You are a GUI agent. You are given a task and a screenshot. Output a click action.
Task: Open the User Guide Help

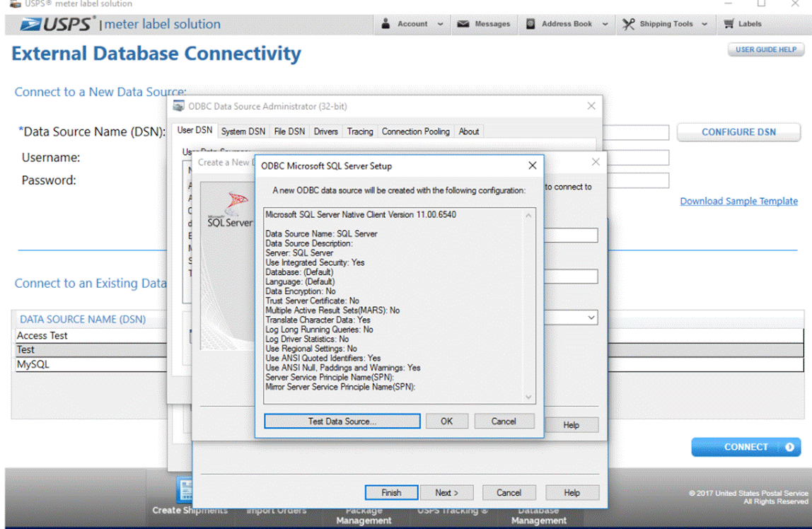(x=766, y=50)
